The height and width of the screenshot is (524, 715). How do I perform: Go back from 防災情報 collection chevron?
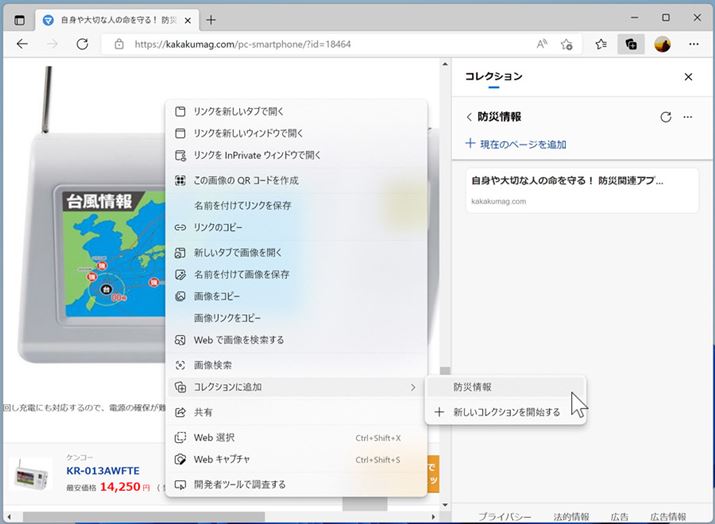[x=469, y=117]
